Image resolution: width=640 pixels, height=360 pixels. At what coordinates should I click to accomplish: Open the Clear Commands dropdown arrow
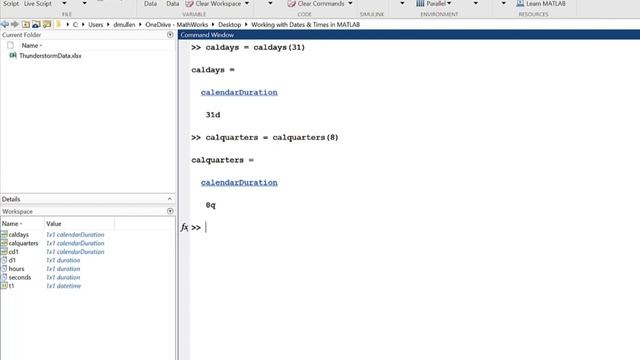pyautogui.click(x=350, y=4)
